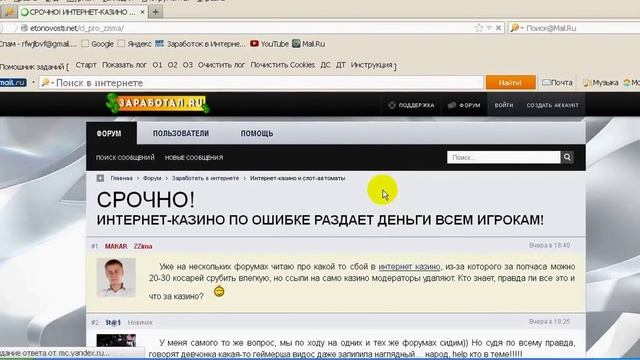Click Старт in helper toolbar
The height and width of the screenshot is (360, 640).
(x=86, y=65)
